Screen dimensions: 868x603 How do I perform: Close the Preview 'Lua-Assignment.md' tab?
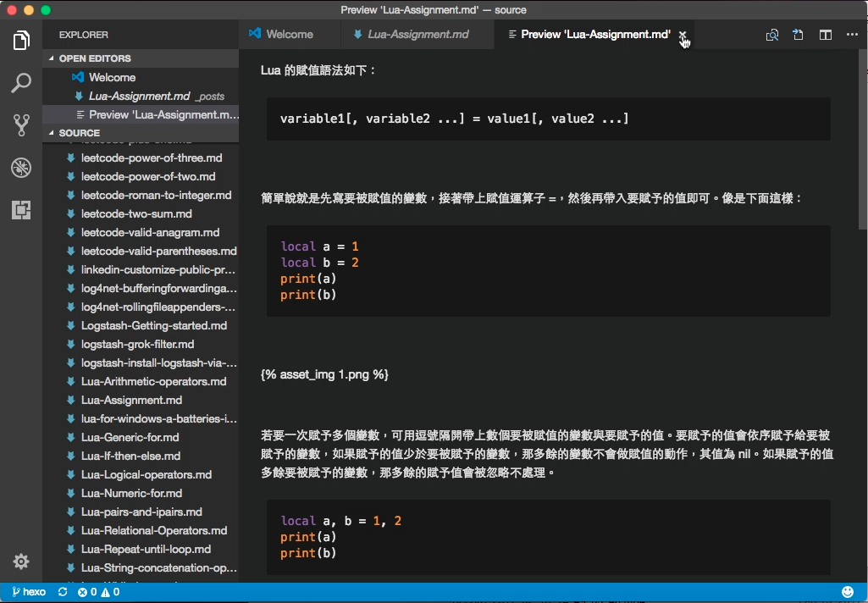[683, 35]
